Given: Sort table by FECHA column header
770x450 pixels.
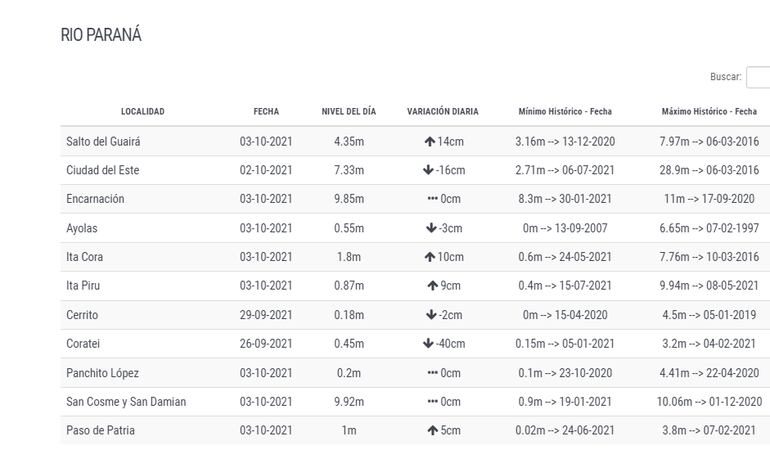Looking at the screenshot, I should coord(266,111).
